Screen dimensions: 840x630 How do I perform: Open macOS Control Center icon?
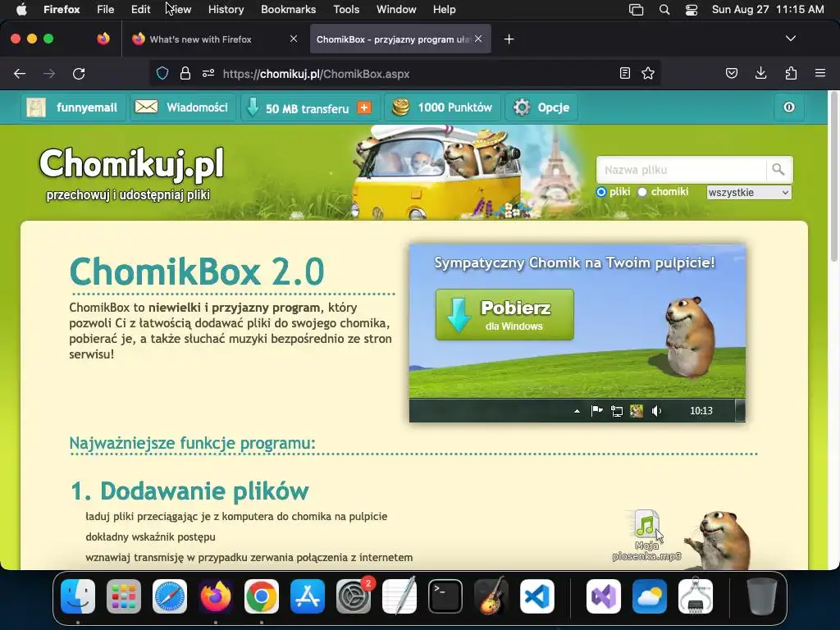pyautogui.click(x=692, y=9)
